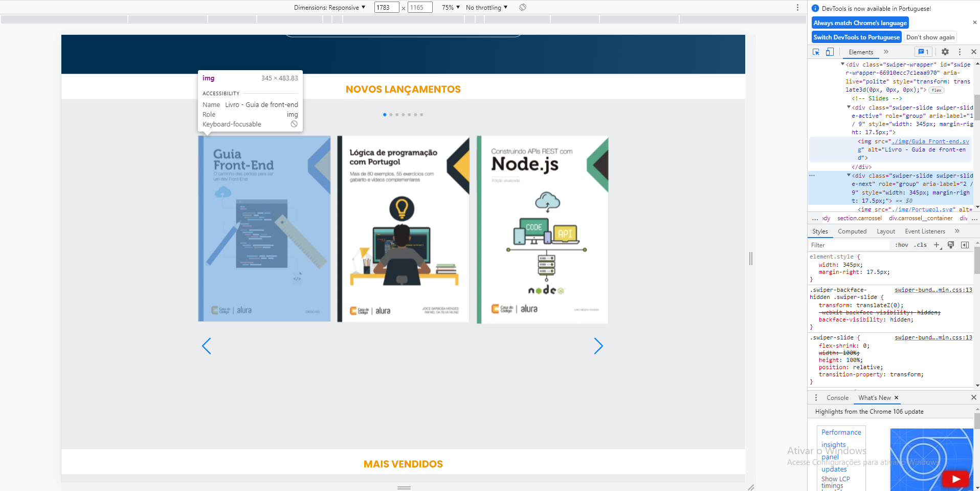Click the Don't show again button

pos(930,37)
